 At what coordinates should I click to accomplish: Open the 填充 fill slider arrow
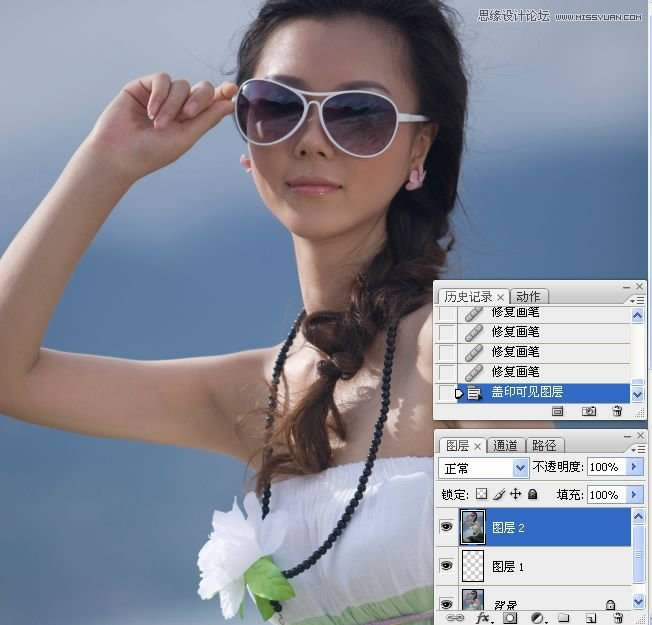(x=636, y=494)
